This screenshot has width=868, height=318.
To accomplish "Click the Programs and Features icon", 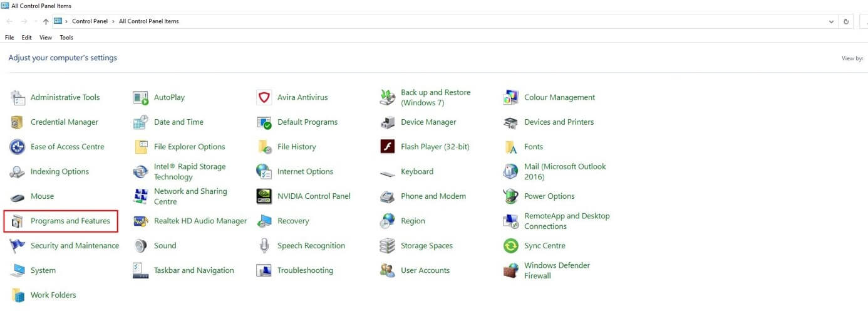I will click(18, 221).
